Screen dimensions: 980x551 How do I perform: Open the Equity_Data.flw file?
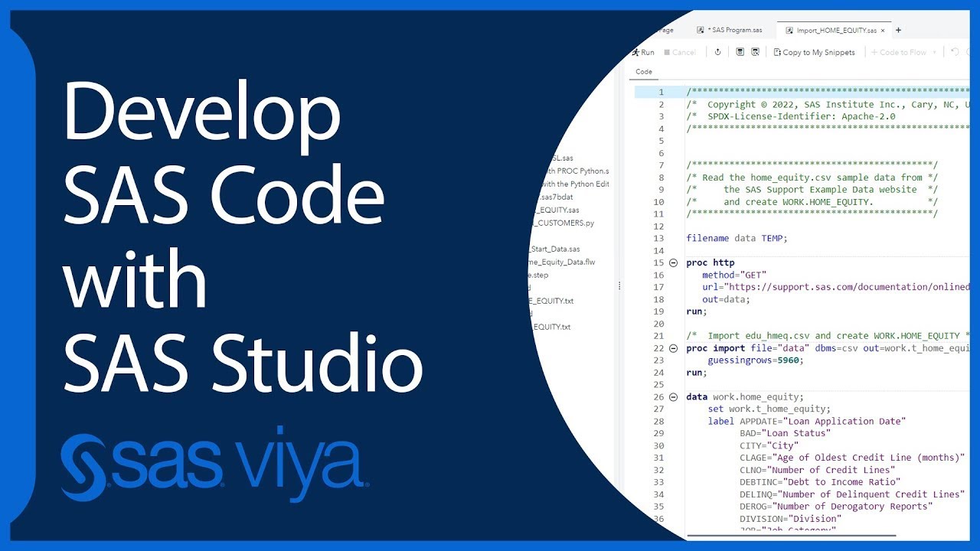pos(563,262)
